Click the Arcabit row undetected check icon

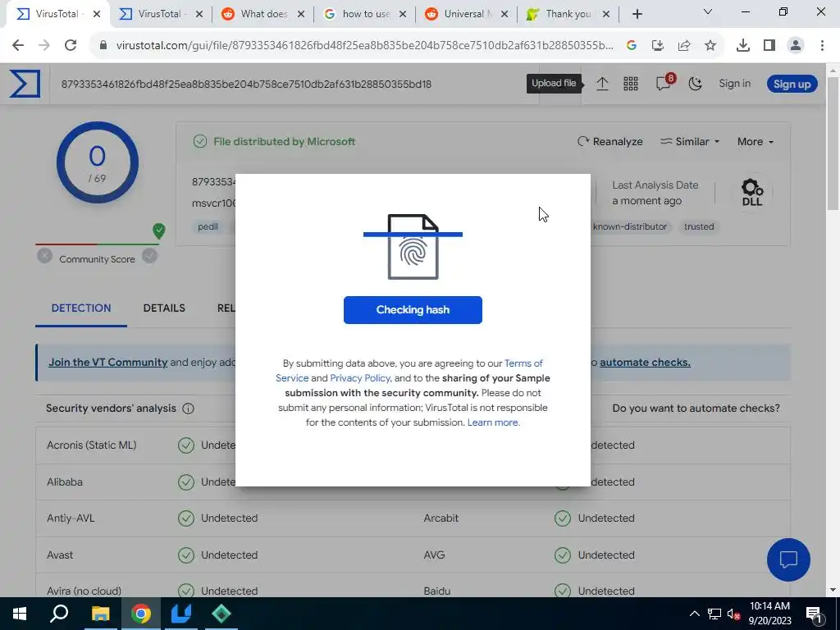pos(563,518)
